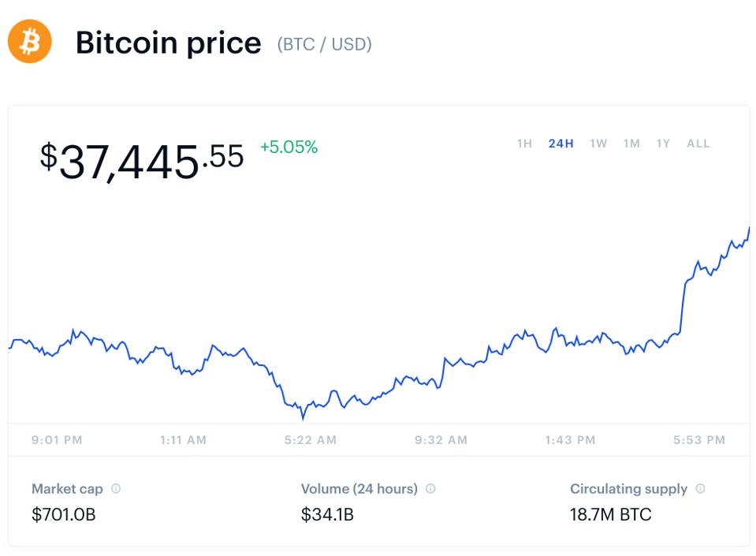Viewport: 756px width, 556px height.
Task: Click the orange Bitcoin logo icon
Action: [x=30, y=42]
